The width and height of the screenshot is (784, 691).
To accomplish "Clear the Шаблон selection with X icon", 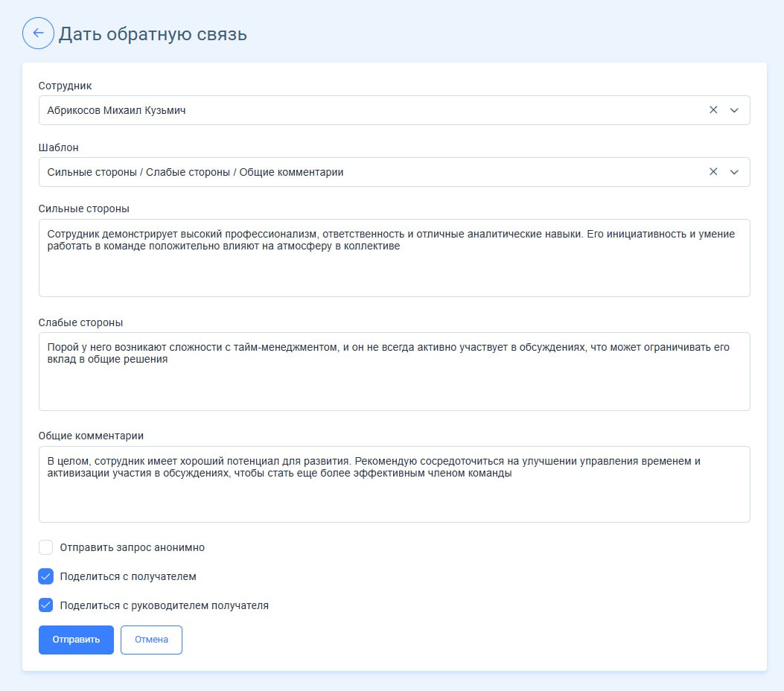I will point(713,172).
